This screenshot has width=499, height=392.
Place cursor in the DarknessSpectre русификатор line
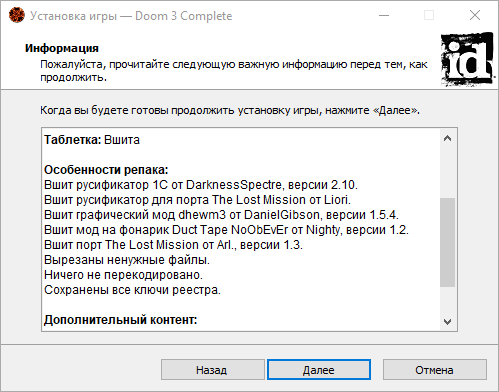[x=201, y=185]
